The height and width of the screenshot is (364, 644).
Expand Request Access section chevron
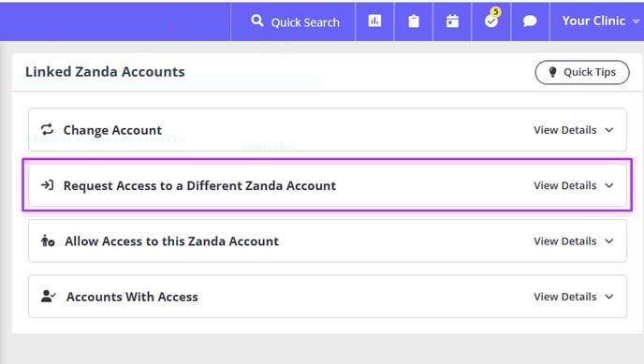(x=609, y=185)
